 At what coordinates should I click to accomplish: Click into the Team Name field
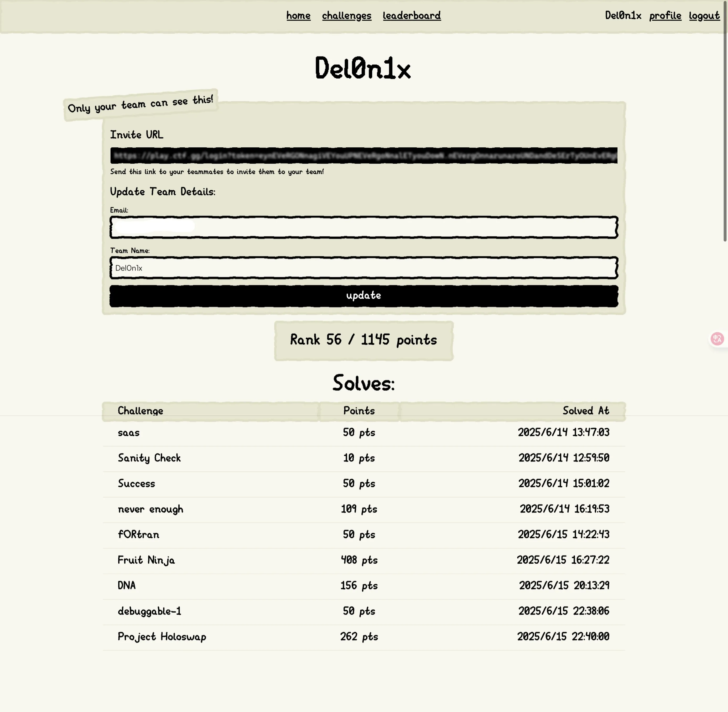364,268
